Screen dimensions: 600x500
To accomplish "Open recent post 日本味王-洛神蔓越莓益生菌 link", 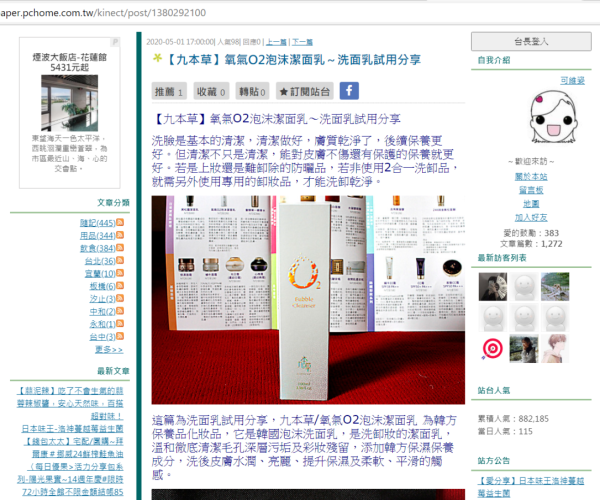I will tap(72, 428).
